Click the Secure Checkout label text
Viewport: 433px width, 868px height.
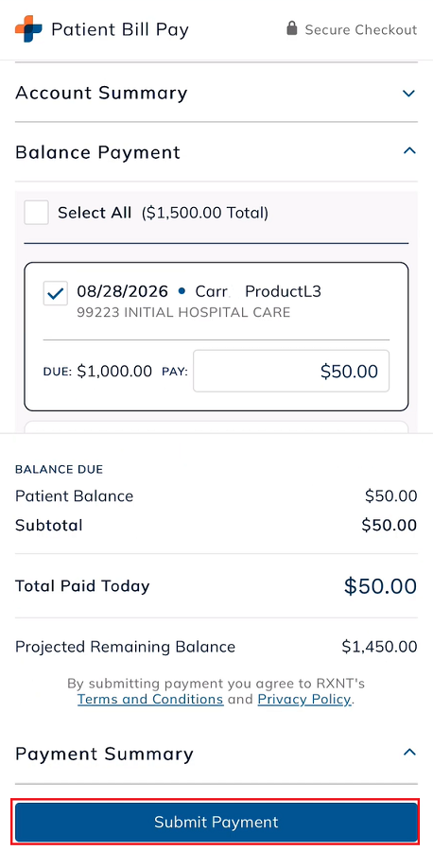pyautogui.click(x=361, y=29)
